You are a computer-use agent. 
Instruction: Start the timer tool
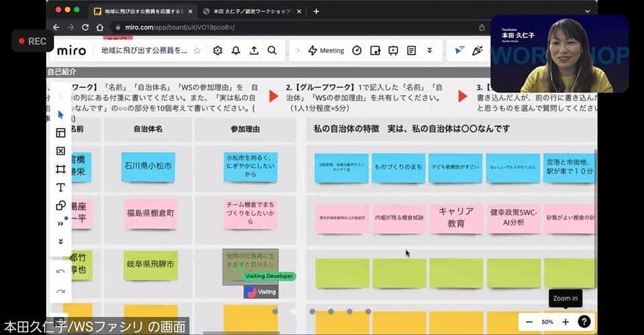click(x=357, y=50)
